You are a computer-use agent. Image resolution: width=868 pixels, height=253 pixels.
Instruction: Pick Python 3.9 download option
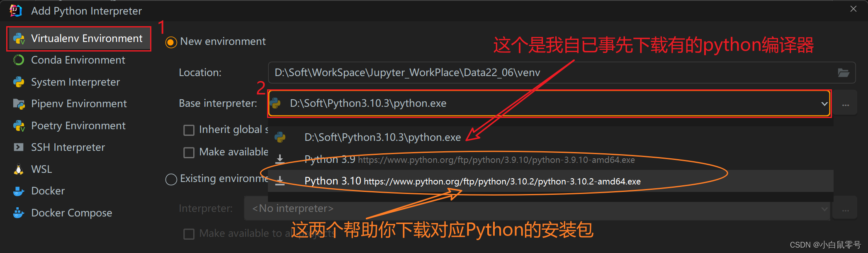(x=550, y=160)
